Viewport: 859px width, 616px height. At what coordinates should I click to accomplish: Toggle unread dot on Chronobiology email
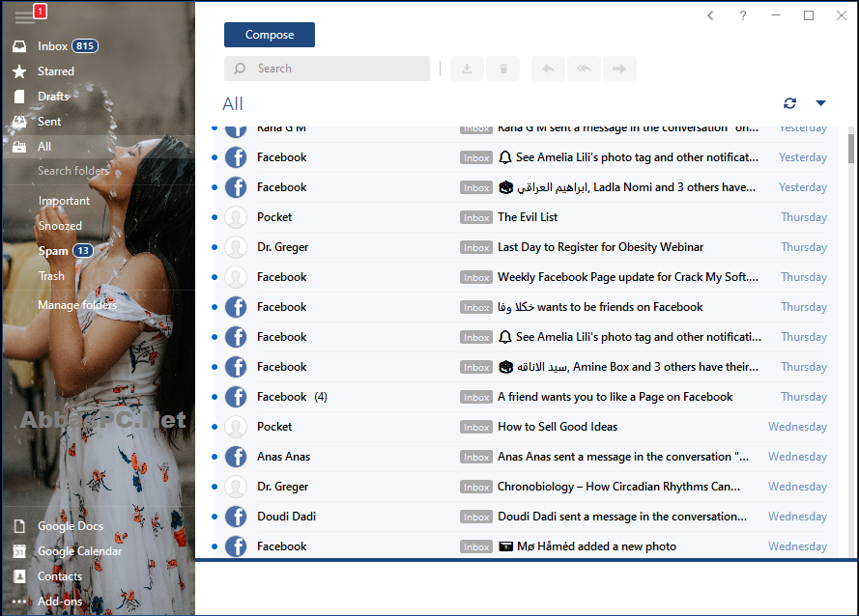(x=215, y=487)
